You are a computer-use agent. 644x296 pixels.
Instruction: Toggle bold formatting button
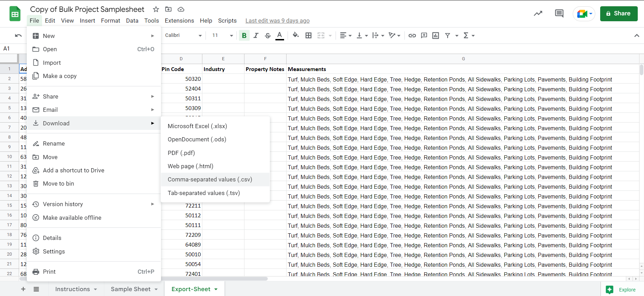[244, 36]
